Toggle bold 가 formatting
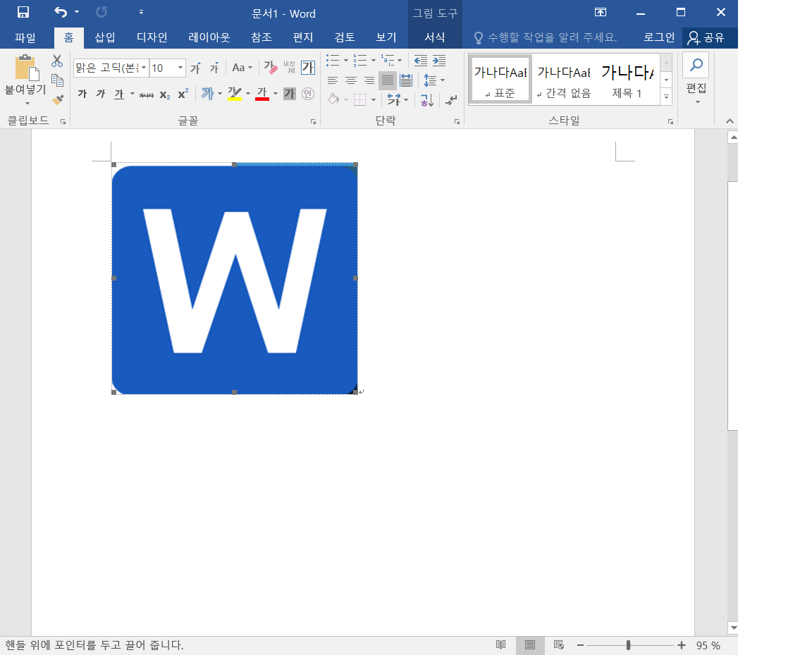Screen dimensions: 812x655 [x=82, y=94]
